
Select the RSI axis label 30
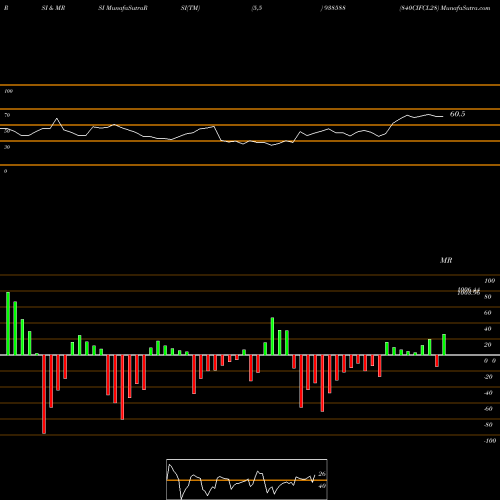[7, 147]
